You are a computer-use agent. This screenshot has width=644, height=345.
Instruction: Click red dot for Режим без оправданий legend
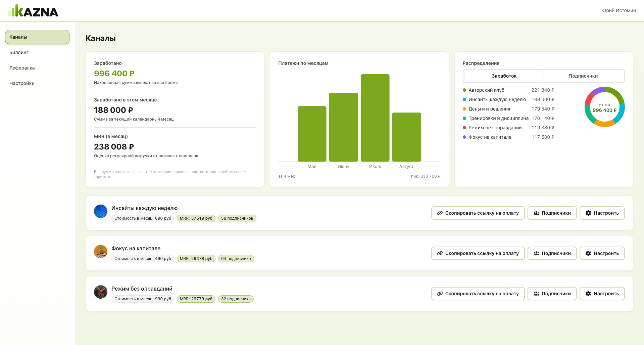464,128
